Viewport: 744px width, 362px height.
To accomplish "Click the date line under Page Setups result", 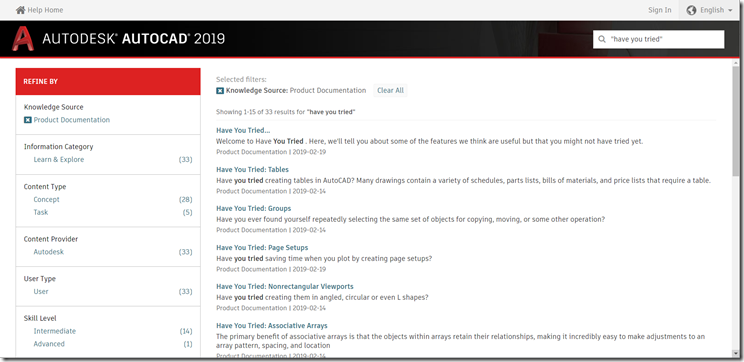I will tap(271, 269).
